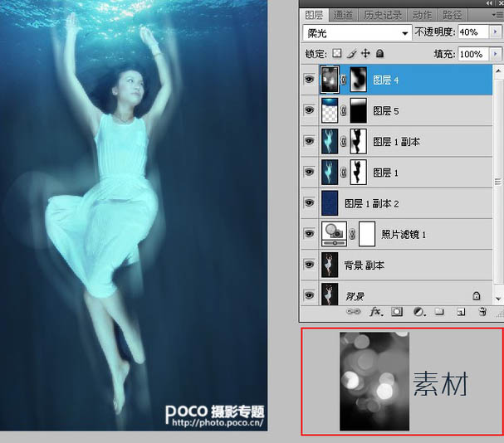
Task: Select the 图层 4 layer thumbnail
Action: click(330, 80)
